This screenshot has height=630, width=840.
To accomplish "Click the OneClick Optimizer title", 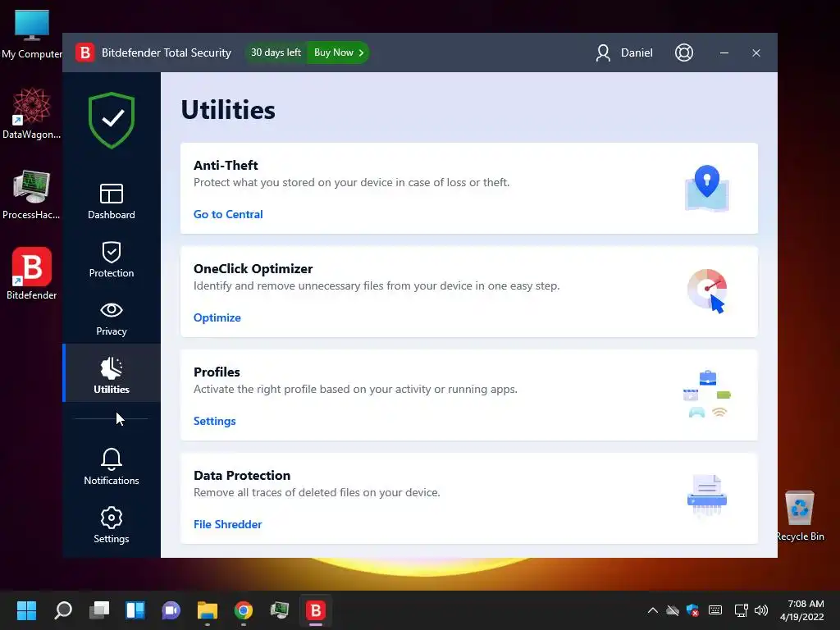I will [253, 268].
